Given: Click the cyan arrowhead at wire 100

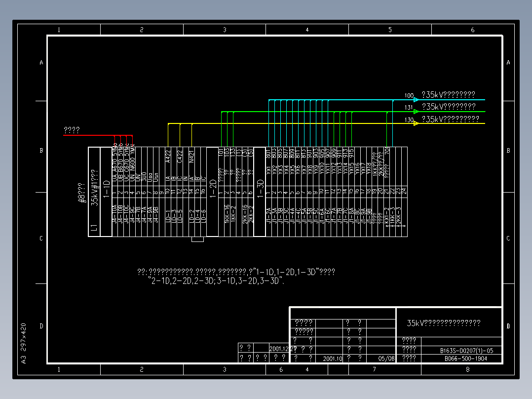Looking at the screenshot, I should (416, 100).
